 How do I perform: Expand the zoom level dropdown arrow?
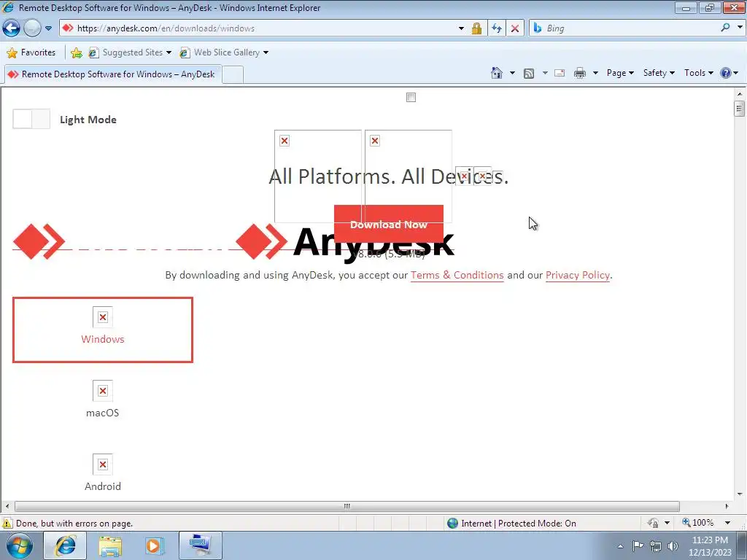(x=727, y=523)
